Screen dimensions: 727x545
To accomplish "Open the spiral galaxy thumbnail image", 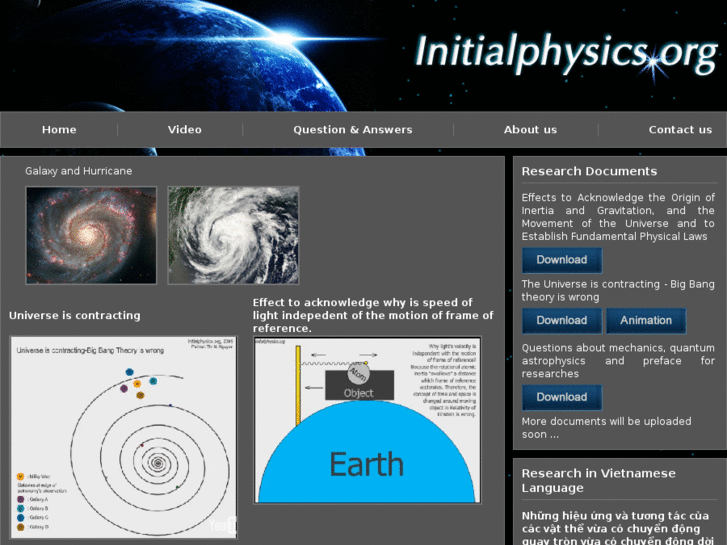I will [x=91, y=235].
